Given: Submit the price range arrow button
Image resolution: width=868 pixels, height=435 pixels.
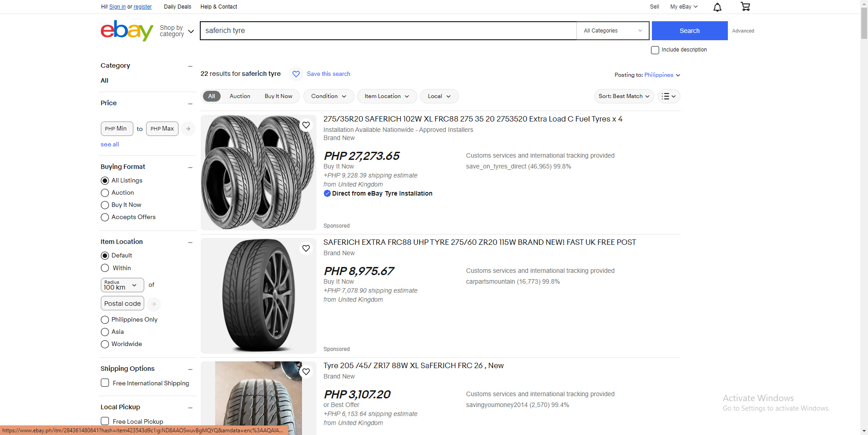Looking at the screenshot, I should coord(188,129).
